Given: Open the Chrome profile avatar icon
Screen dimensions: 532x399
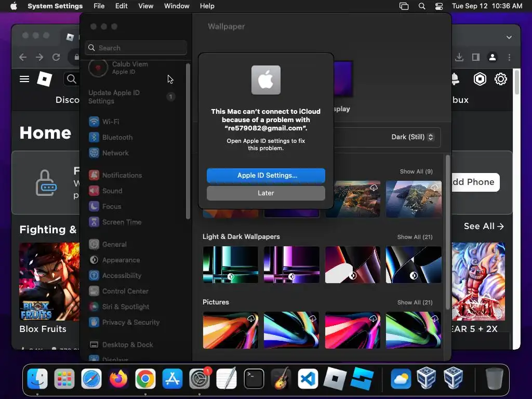Looking at the screenshot, I should 493,57.
